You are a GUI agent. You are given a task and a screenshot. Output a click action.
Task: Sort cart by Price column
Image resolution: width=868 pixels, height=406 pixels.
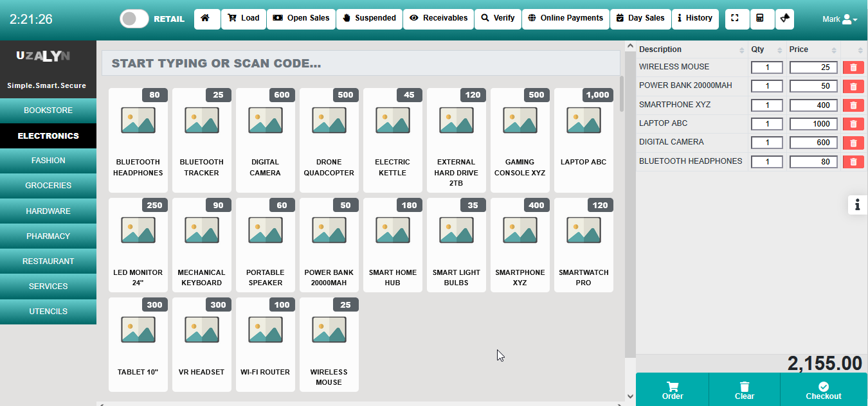(x=813, y=49)
